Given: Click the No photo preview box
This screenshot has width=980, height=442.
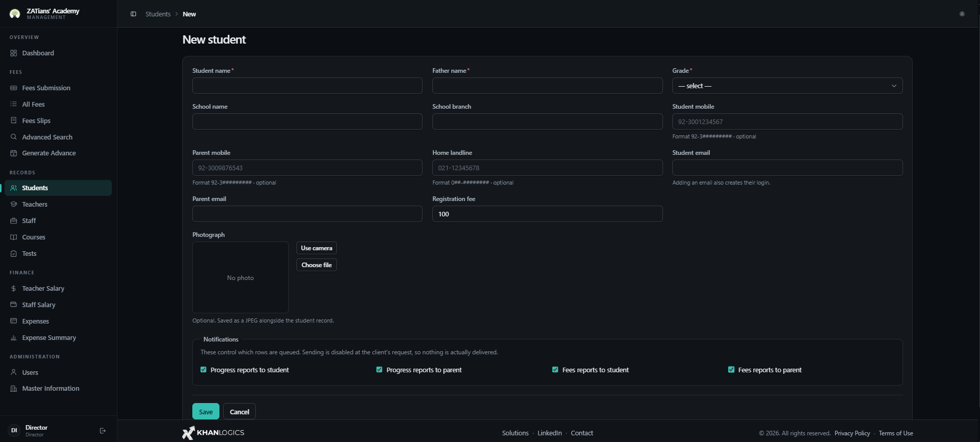Looking at the screenshot, I should click(x=241, y=277).
